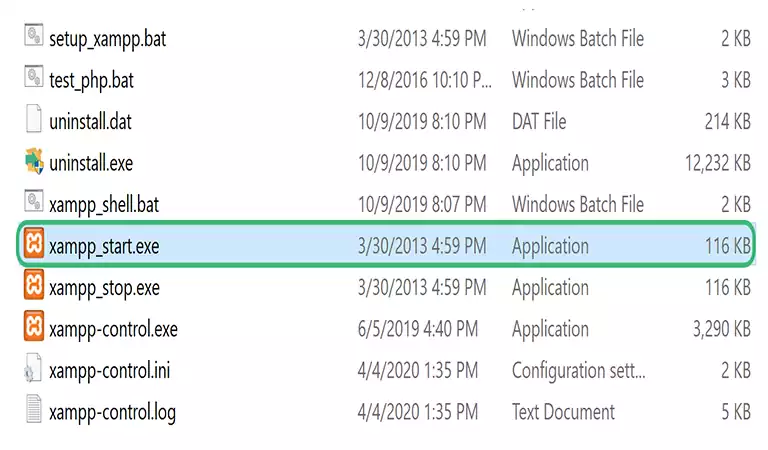This screenshot has height=450, width=768.
Task: Click the uninstall.dat blank file icon
Action: pos(33,119)
